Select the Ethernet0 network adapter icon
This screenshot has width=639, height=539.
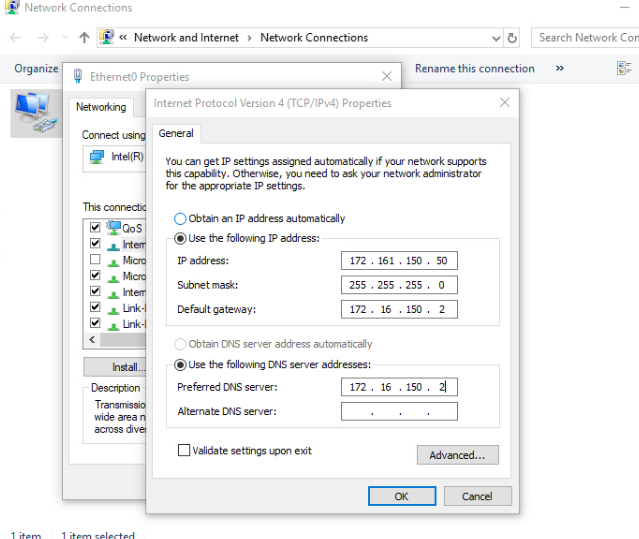pyautogui.click(x=34, y=112)
